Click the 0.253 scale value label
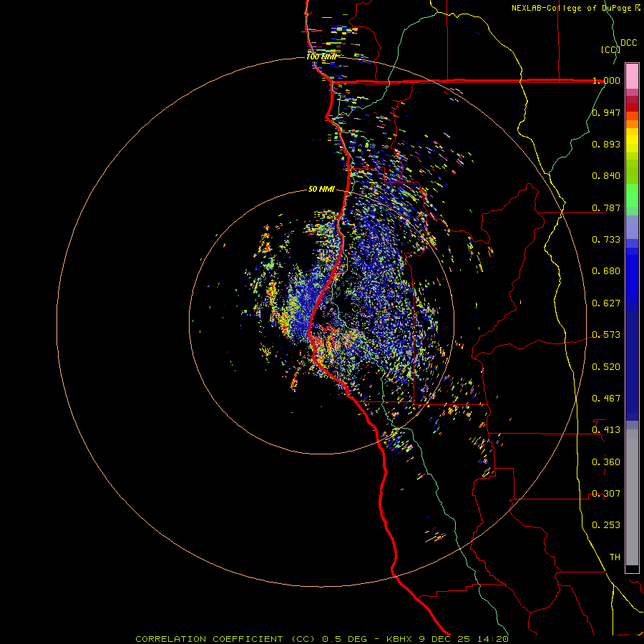Viewport: 644px width, 644px height. 606,525
